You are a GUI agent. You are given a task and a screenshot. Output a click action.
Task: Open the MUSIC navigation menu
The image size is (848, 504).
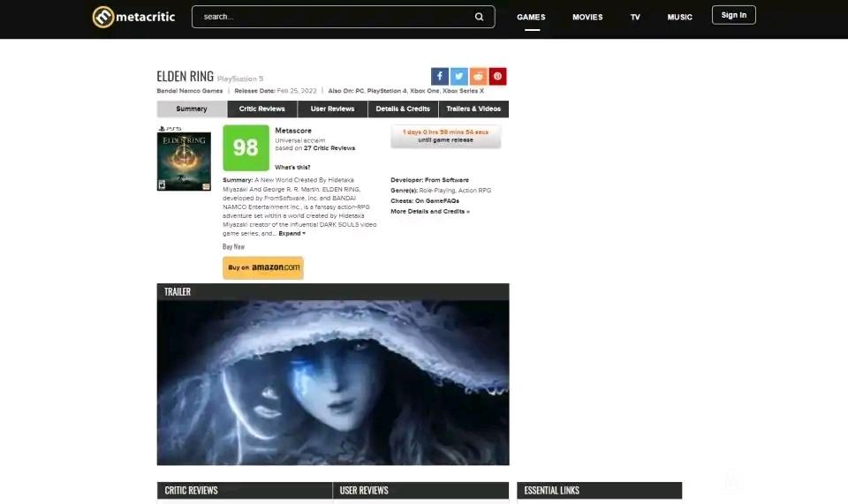point(680,18)
